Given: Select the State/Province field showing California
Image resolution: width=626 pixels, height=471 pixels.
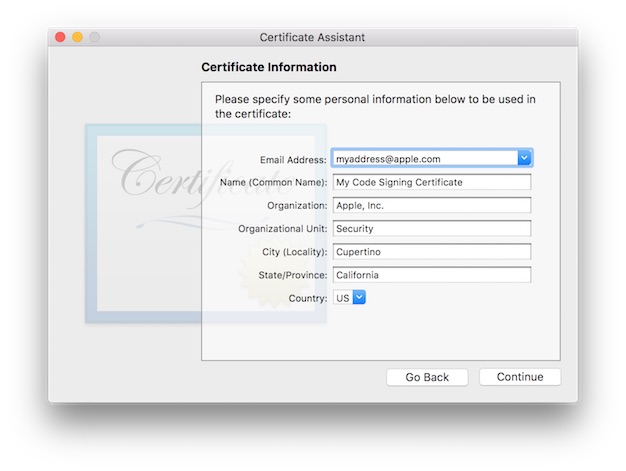Looking at the screenshot, I should (431, 274).
